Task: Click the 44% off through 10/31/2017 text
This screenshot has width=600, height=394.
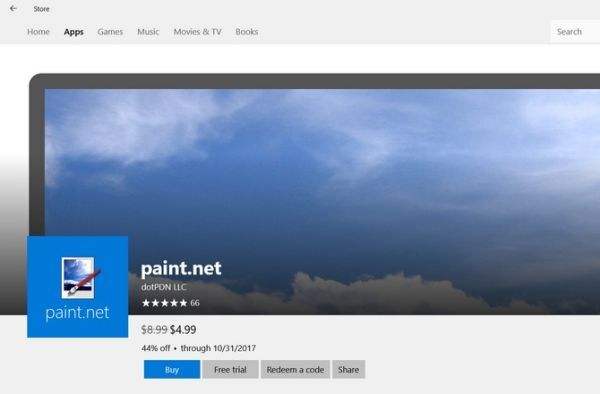Action: coord(199,348)
